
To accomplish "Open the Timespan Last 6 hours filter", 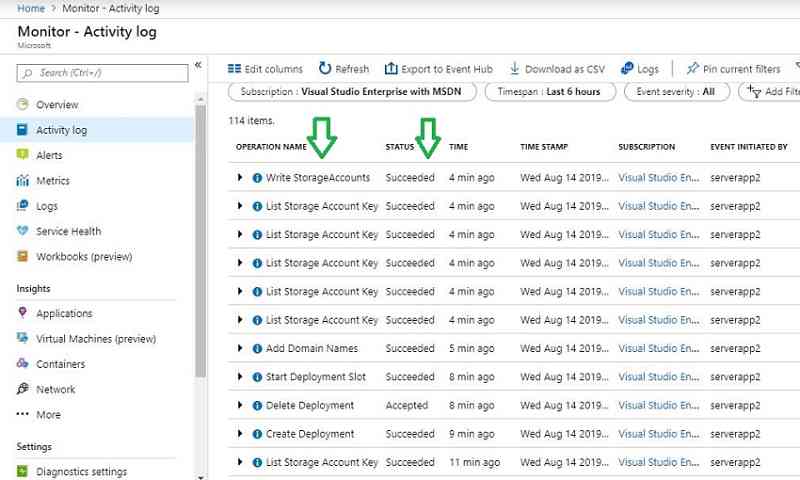I will point(550,92).
